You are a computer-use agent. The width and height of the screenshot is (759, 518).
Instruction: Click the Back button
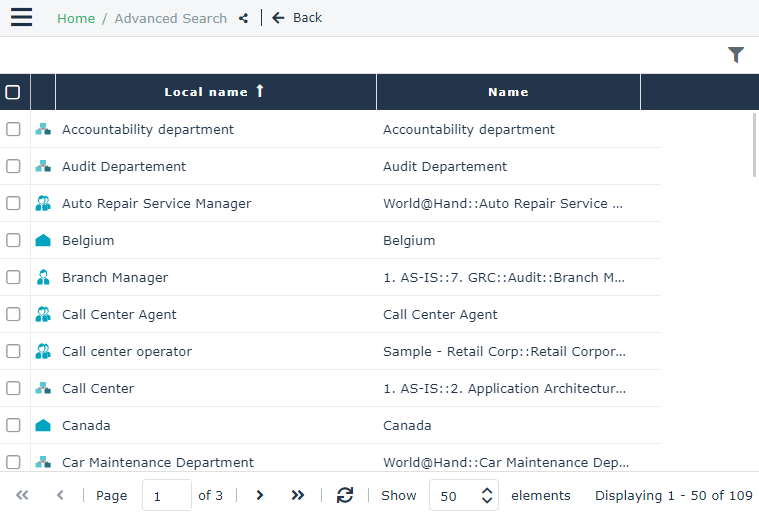[x=298, y=18]
